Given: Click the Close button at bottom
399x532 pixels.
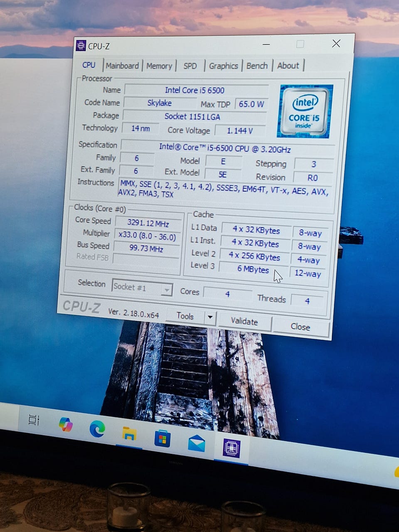Looking at the screenshot, I should (x=300, y=327).
